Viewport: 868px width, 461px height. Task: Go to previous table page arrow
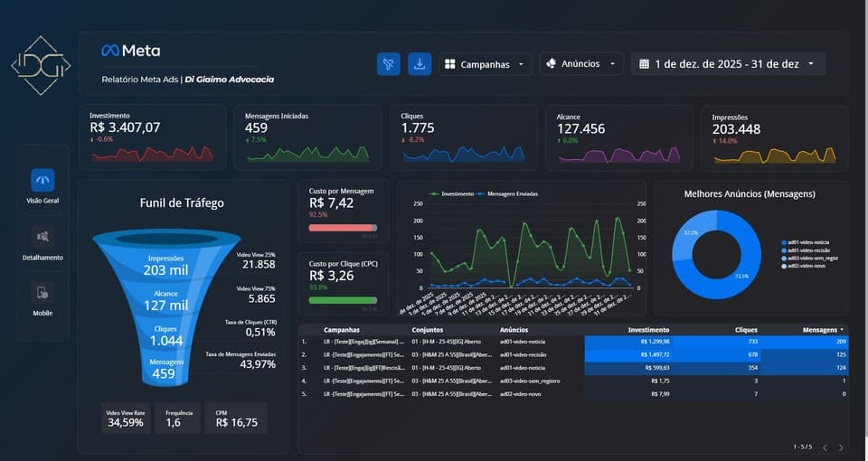(x=825, y=447)
